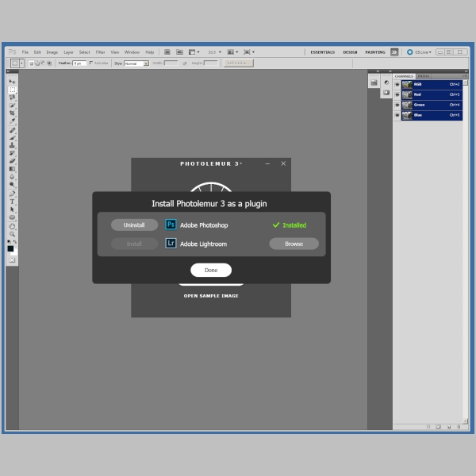
Task: Select the Brush tool
Action: pyautogui.click(x=12, y=138)
